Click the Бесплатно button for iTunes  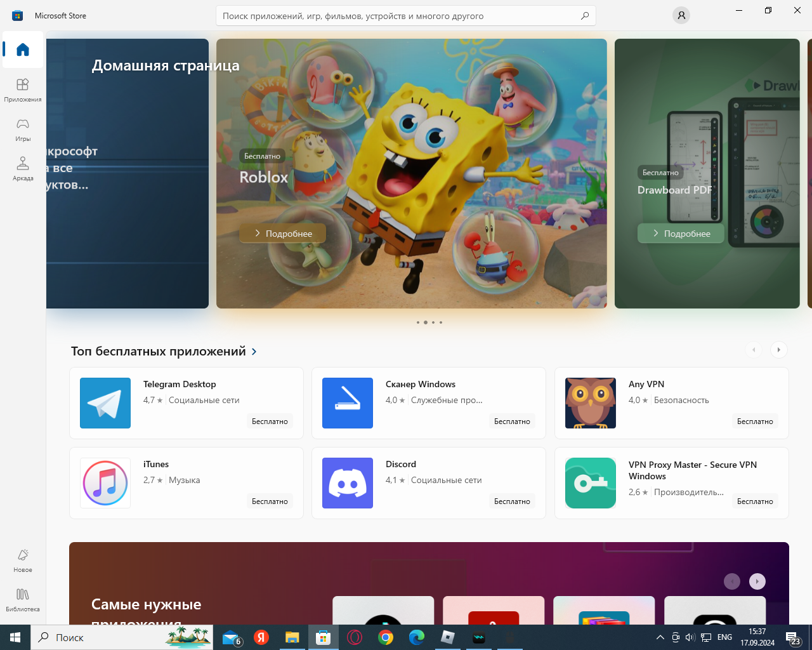(270, 501)
